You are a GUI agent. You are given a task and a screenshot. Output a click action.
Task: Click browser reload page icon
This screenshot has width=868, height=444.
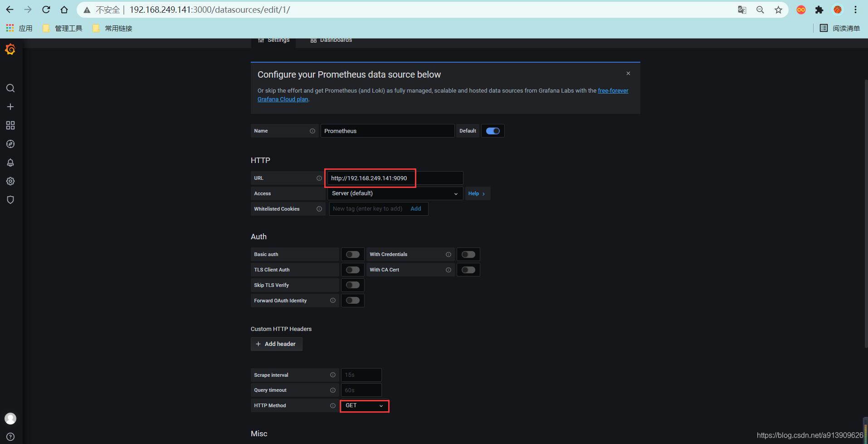pyautogui.click(x=46, y=10)
